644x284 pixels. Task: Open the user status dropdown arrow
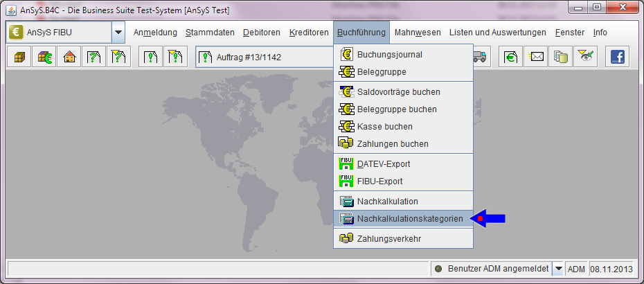coord(557,269)
